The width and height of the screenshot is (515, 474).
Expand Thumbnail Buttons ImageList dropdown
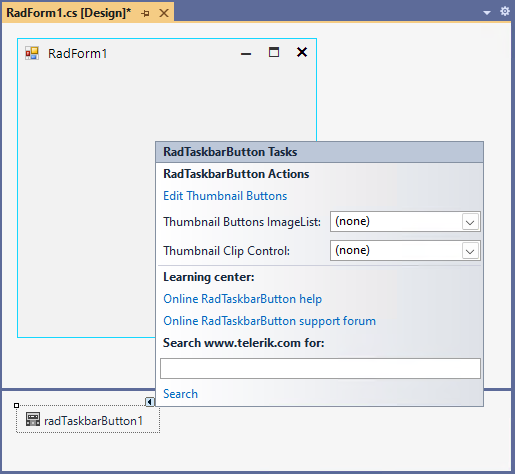tap(470, 222)
